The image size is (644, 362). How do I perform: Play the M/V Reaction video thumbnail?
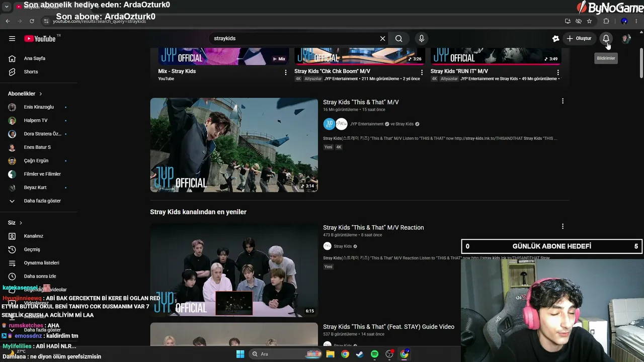[x=234, y=270]
